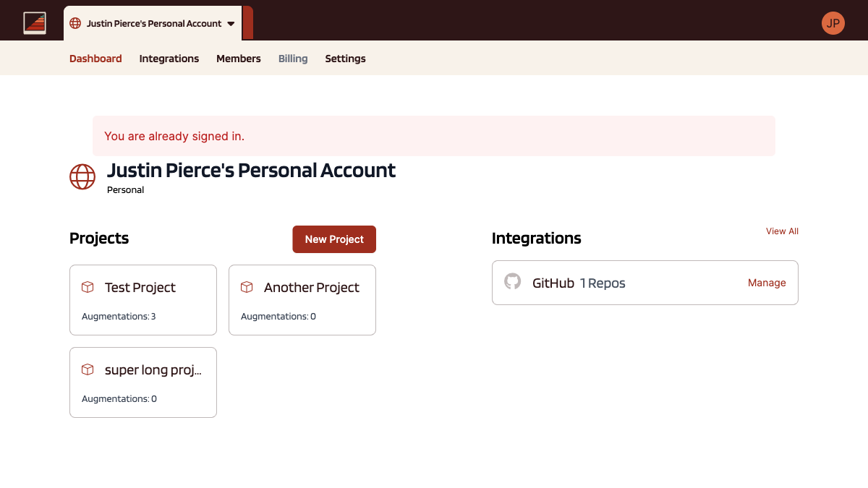The image size is (868, 488).
Task: Open the Members section
Action: coord(239,59)
